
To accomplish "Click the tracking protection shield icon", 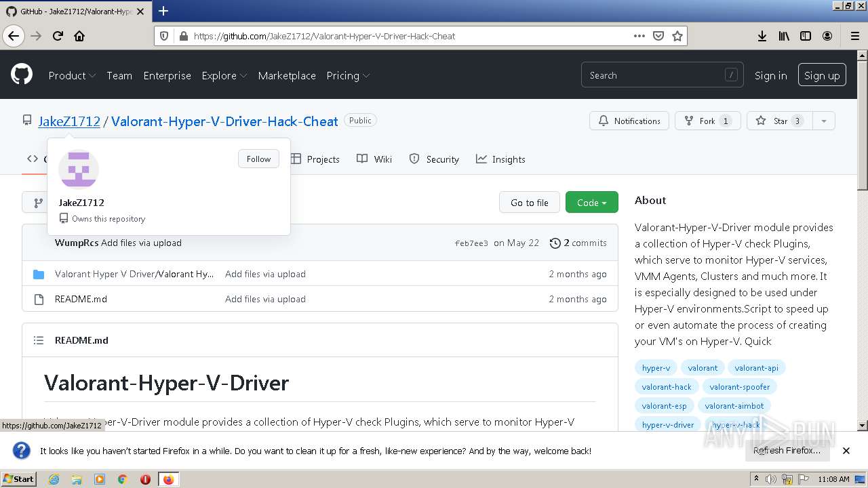I will click(x=165, y=36).
